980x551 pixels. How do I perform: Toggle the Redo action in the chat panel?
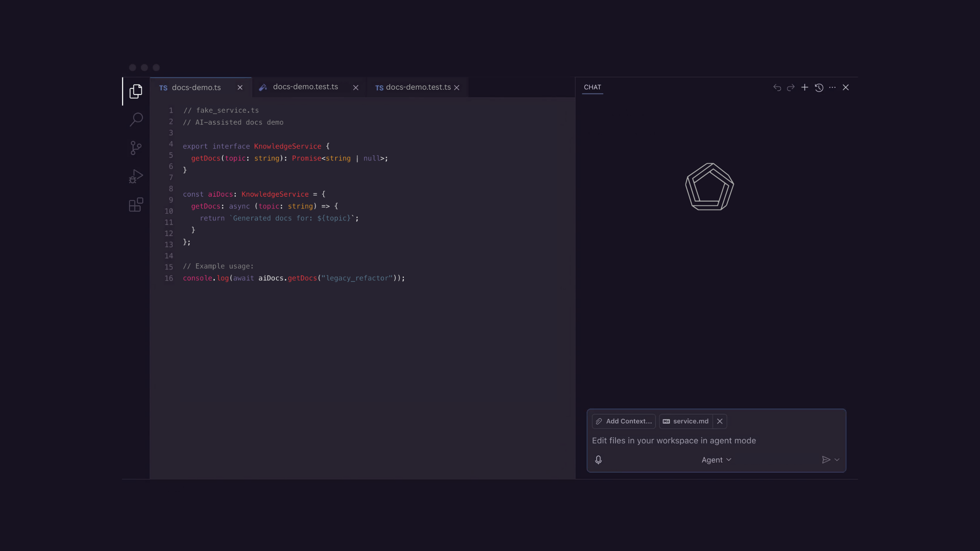click(791, 87)
